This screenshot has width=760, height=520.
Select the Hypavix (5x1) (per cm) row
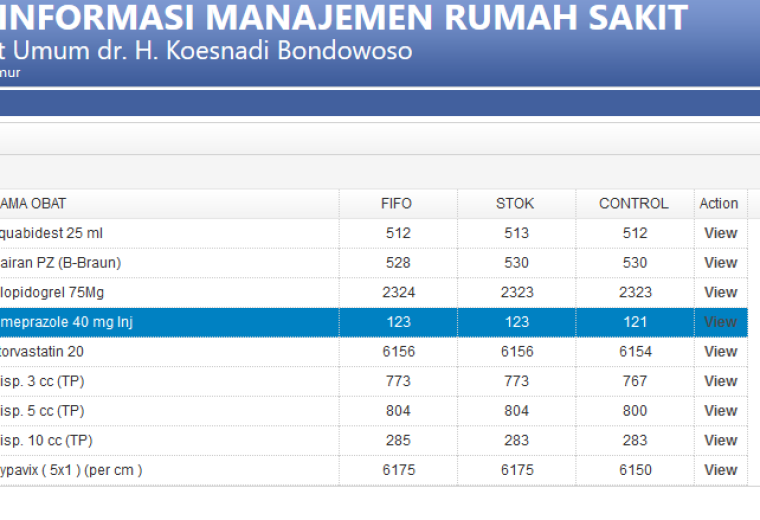click(373, 470)
